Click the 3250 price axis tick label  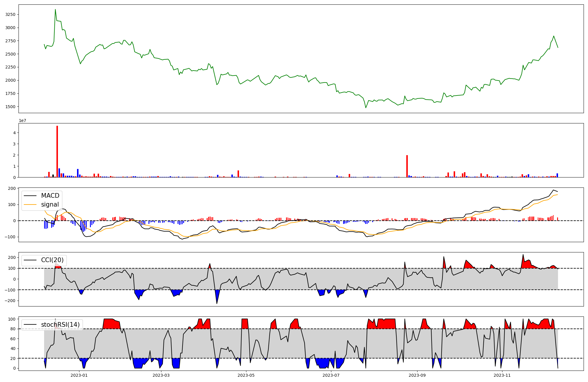pyautogui.click(x=10, y=14)
